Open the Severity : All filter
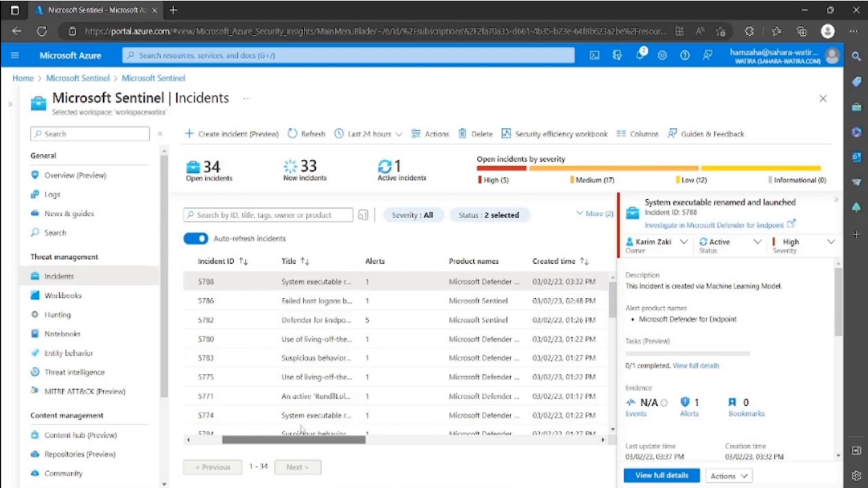 pos(412,215)
